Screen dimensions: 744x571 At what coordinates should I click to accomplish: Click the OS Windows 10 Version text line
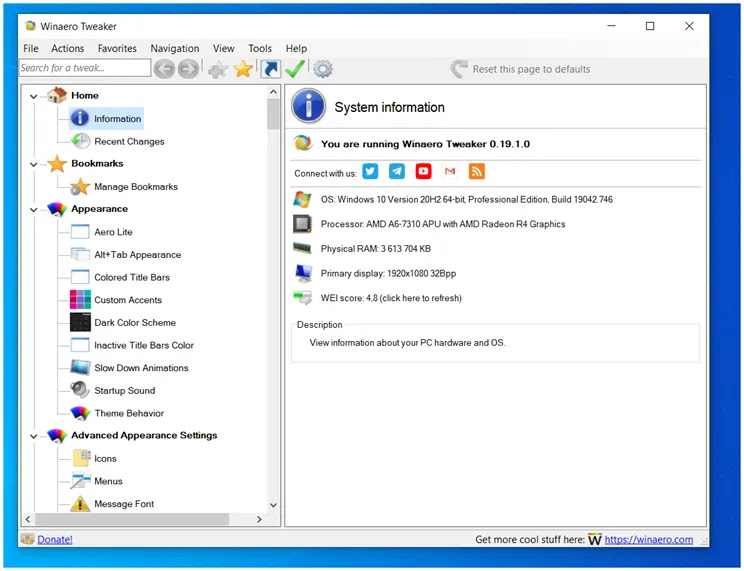(x=467, y=199)
